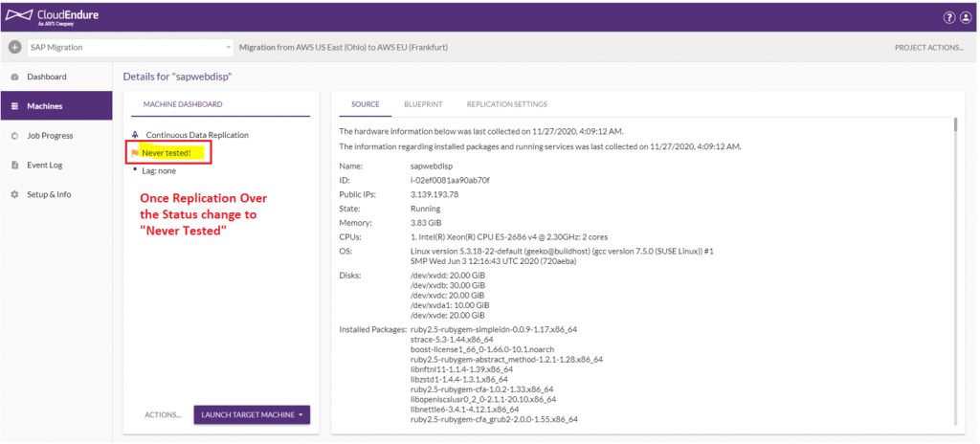
Task: Open the user account icon
Action: point(966,18)
